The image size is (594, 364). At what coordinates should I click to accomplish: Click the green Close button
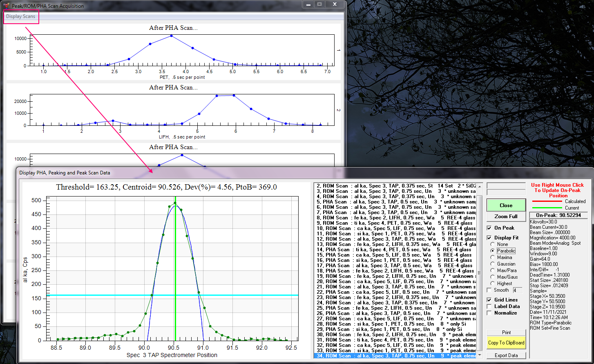506,205
